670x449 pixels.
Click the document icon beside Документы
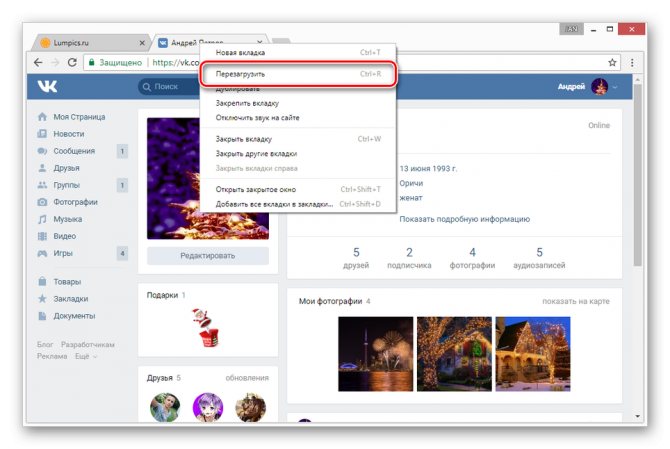42,316
